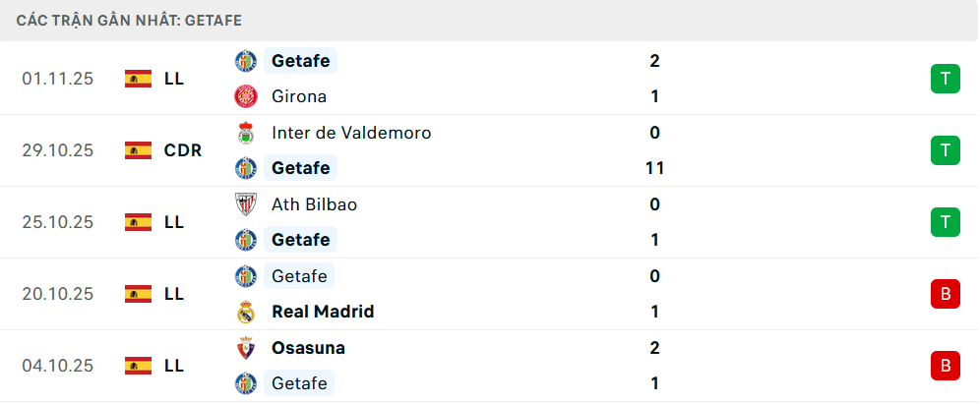Click the Osasuna club crest icon
The height and width of the screenshot is (404, 980).
point(245,348)
